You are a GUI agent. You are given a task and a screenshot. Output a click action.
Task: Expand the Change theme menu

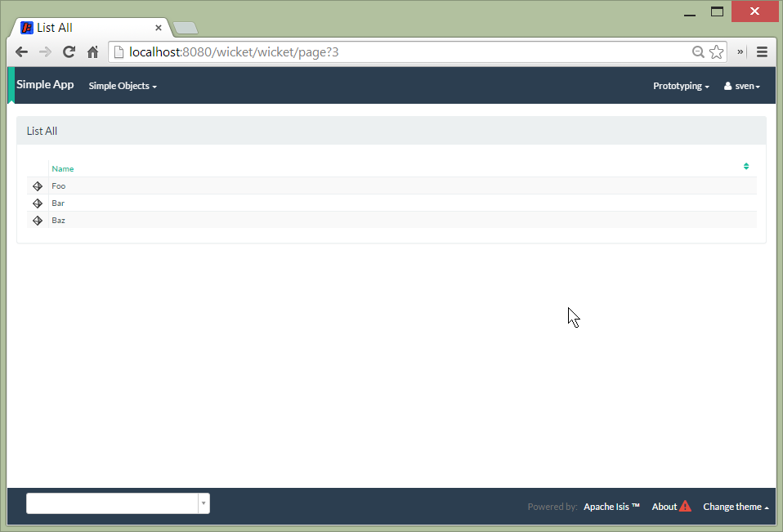[x=736, y=507]
